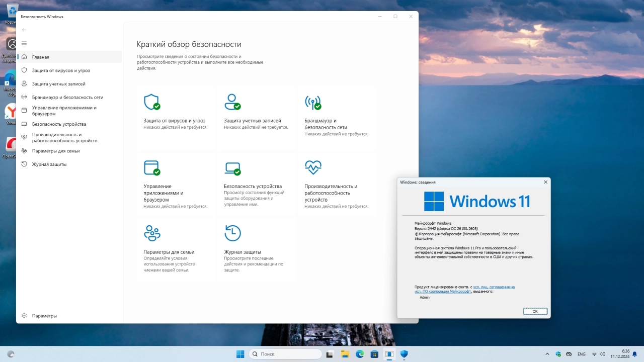Select Безопасность устройства in the sidebar
Image resolution: width=644 pixels, height=362 pixels.
point(70,124)
